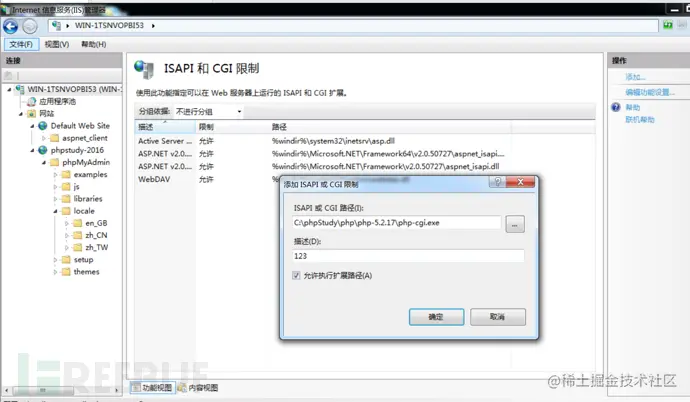Viewport: 690px width, 402px height.
Task: Open the Help (帮助) menu
Action: point(93,44)
